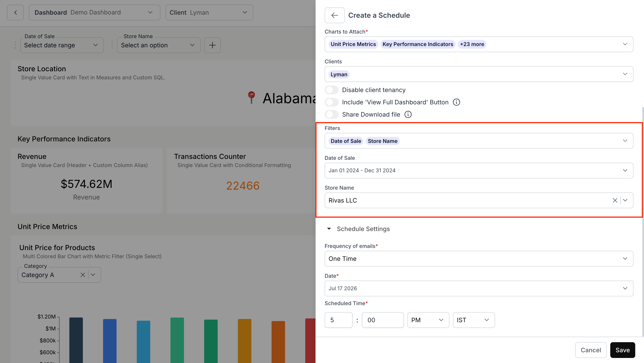Viewport: 644px width, 363px height.
Task: Click the schedule panel vertical scrollbar
Action: (642, 221)
